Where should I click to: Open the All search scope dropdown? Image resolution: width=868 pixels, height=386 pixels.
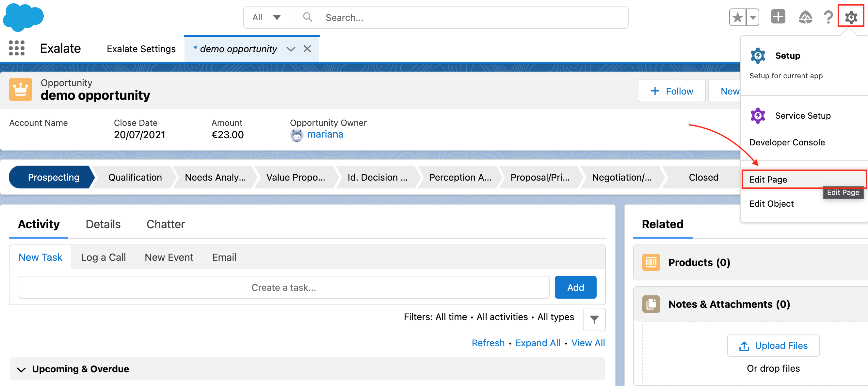(x=266, y=18)
